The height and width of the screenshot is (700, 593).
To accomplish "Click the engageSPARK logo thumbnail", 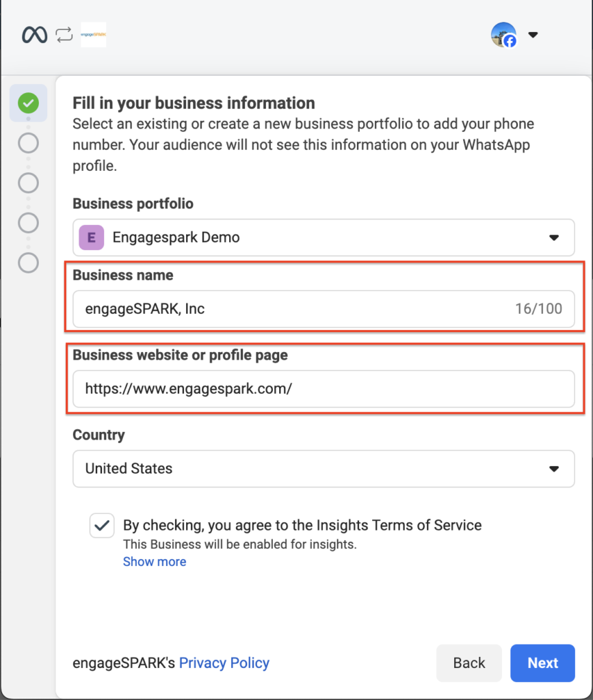I will 93,35.
